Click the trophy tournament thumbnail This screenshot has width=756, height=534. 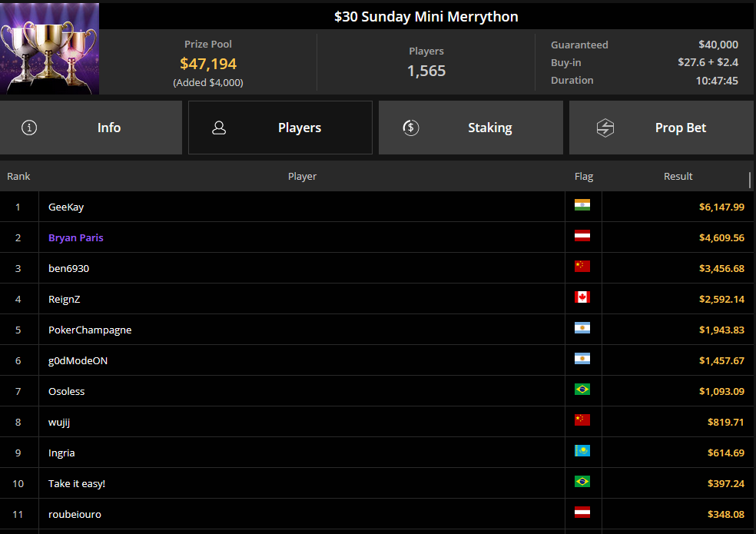tap(50, 48)
